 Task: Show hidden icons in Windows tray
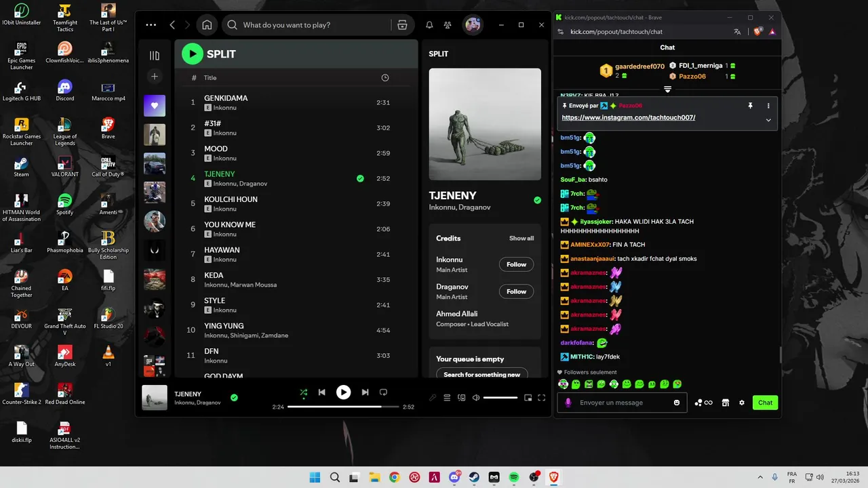759,477
